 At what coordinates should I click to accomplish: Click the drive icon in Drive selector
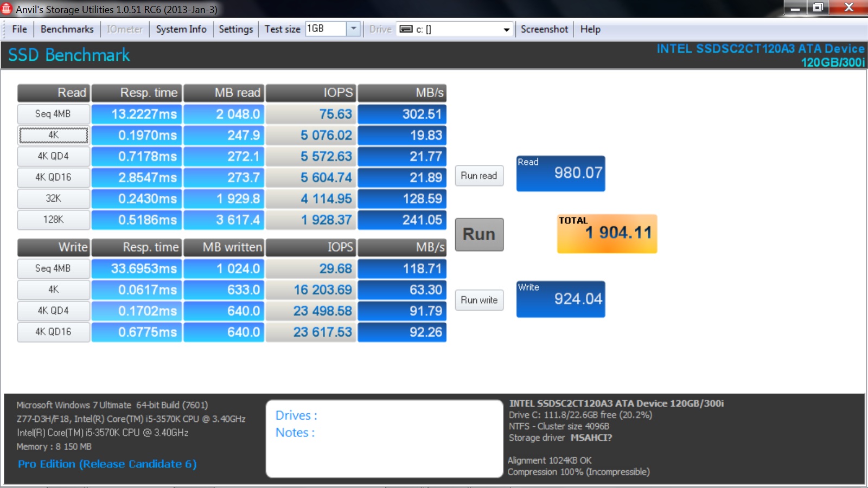(406, 29)
